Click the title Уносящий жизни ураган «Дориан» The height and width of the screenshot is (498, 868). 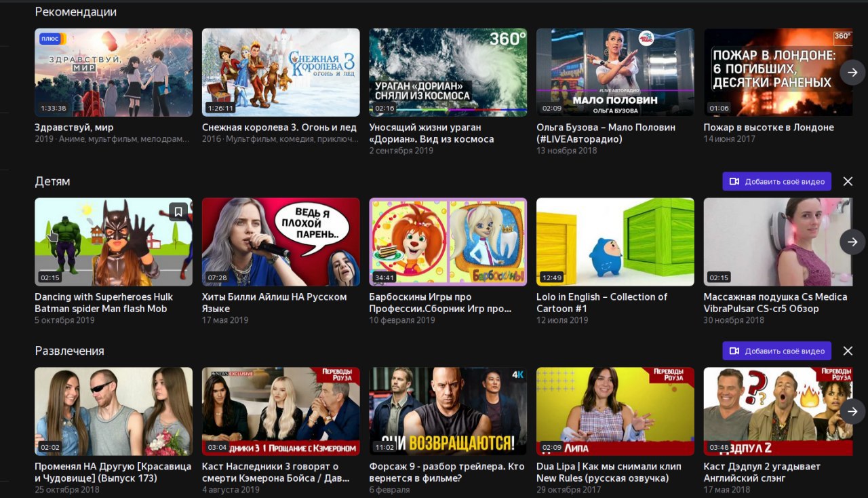pos(431,133)
